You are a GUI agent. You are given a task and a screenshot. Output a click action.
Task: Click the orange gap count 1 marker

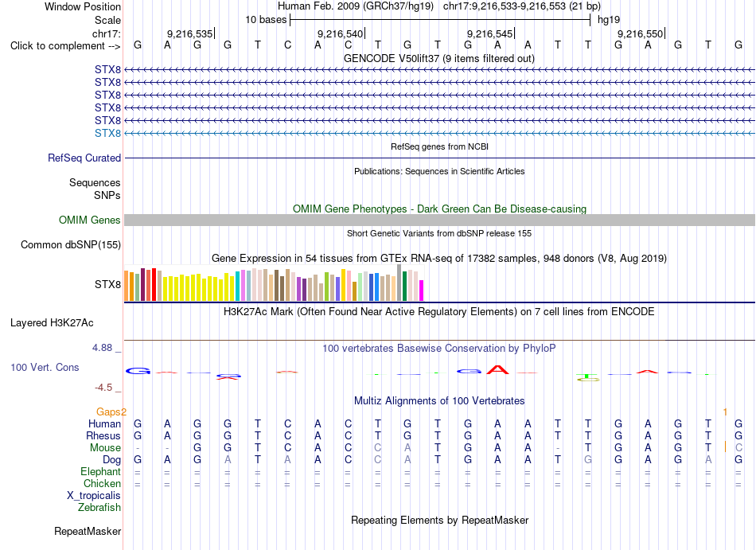click(x=725, y=412)
